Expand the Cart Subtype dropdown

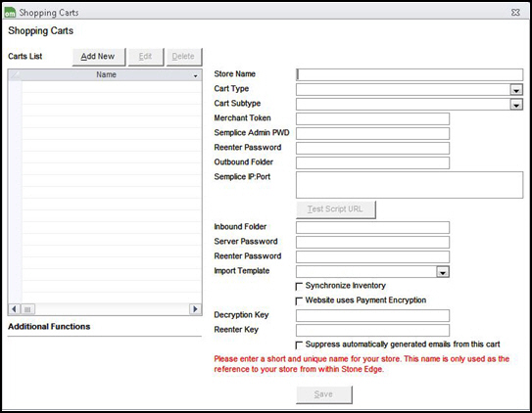pyautogui.click(x=516, y=105)
